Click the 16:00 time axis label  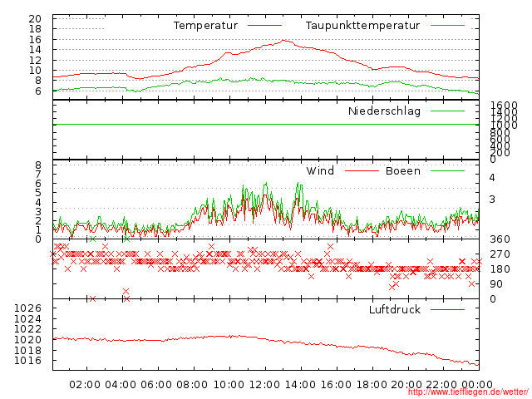tap(336, 385)
